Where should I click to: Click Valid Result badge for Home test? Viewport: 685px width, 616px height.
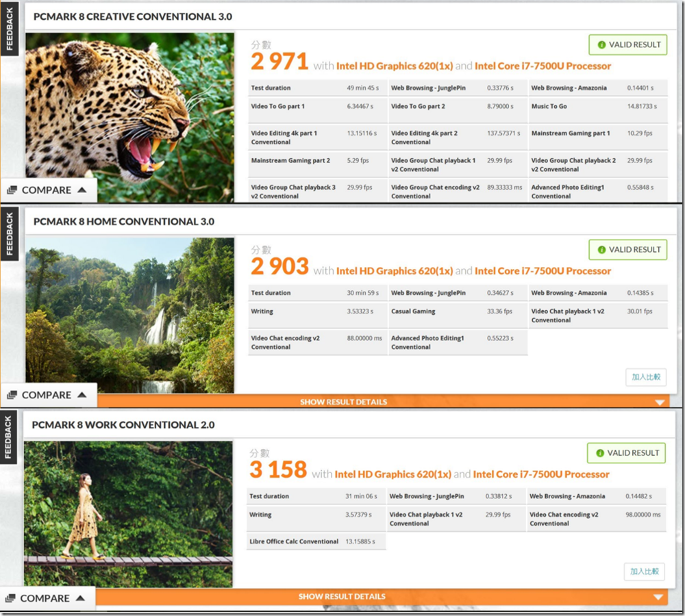click(x=627, y=250)
